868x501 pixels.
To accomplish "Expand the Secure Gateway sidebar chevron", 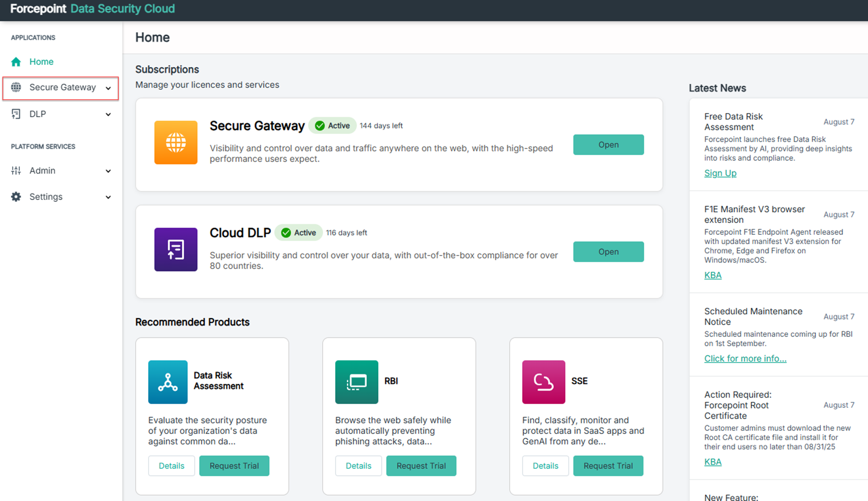I will coord(108,88).
